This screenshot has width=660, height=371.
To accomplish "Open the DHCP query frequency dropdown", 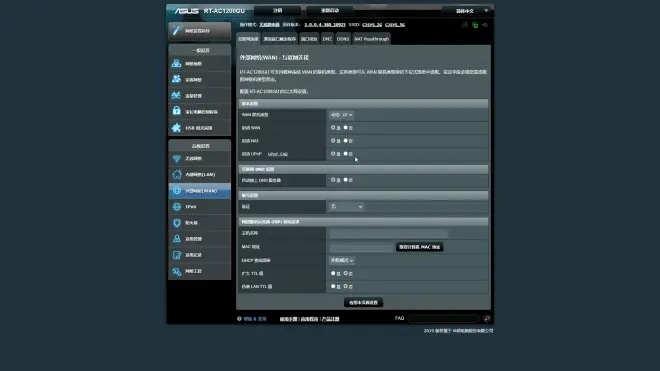I will (342, 260).
